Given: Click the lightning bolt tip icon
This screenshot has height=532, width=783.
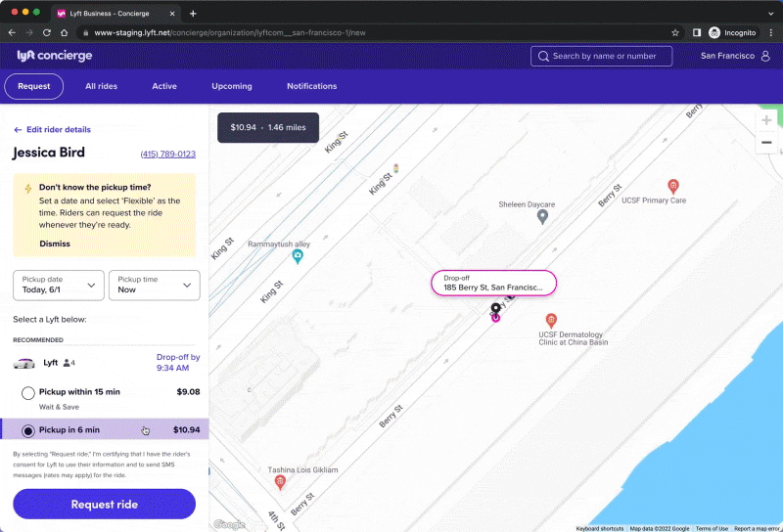Looking at the screenshot, I should click(x=28, y=189).
